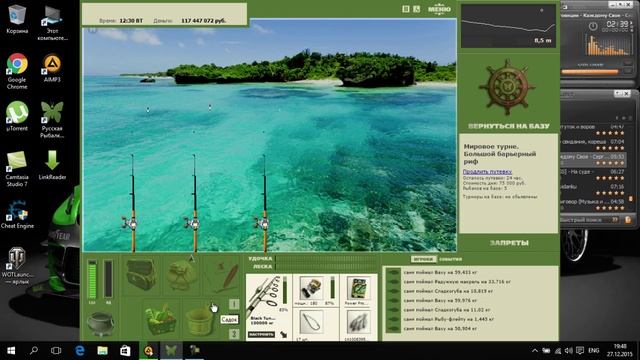640x360 pixels.
Task: Click the AIMP power timer icon
Action: click(x=593, y=26)
